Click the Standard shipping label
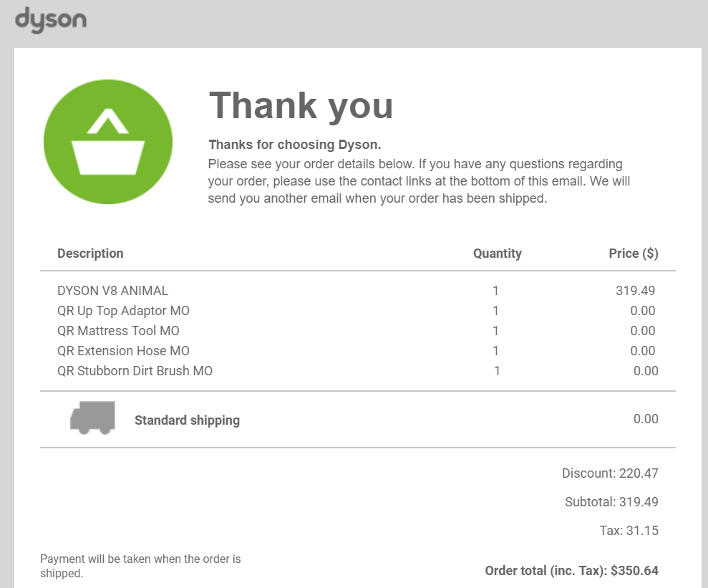Viewport: 708px width, 588px height. (187, 420)
